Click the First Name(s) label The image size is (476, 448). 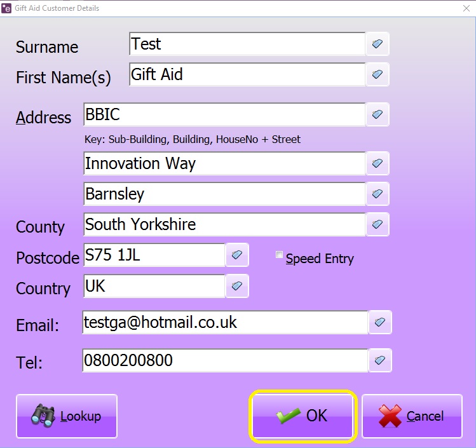(x=64, y=78)
